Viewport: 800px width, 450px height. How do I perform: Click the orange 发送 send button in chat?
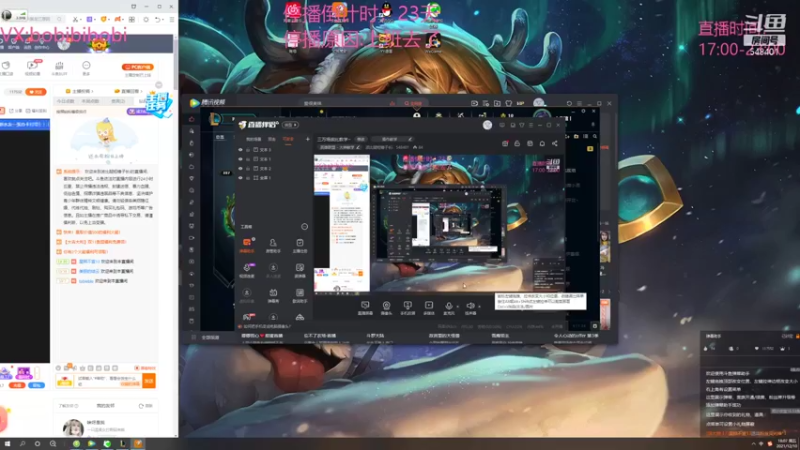(x=148, y=381)
